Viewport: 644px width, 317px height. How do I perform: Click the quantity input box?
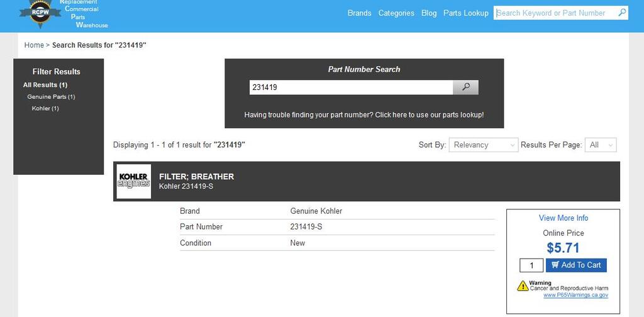tap(531, 265)
